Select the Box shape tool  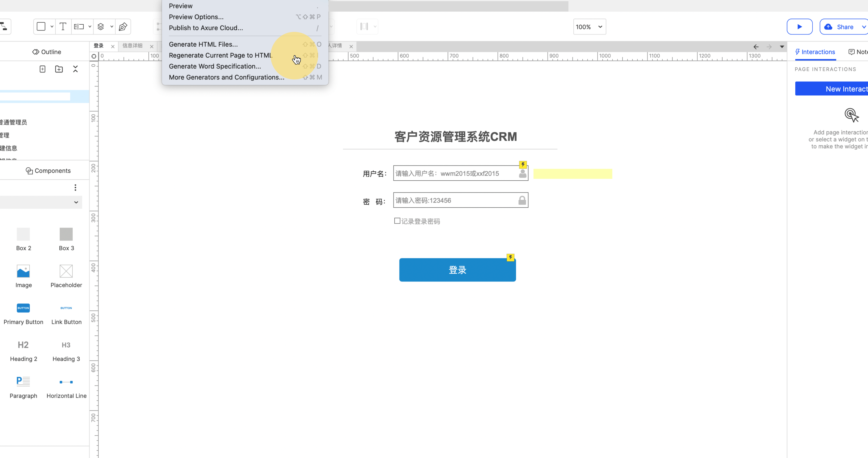41,26
